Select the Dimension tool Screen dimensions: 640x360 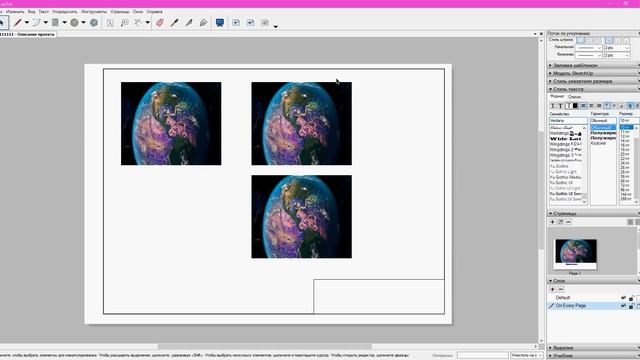[x=138, y=22]
